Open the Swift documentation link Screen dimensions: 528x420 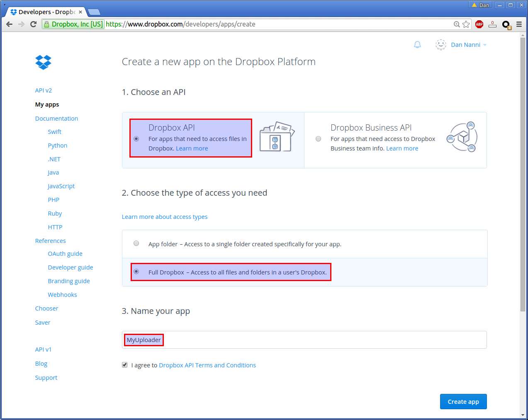point(54,132)
